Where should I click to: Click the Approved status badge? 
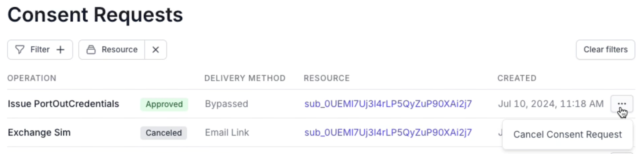tap(164, 104)
